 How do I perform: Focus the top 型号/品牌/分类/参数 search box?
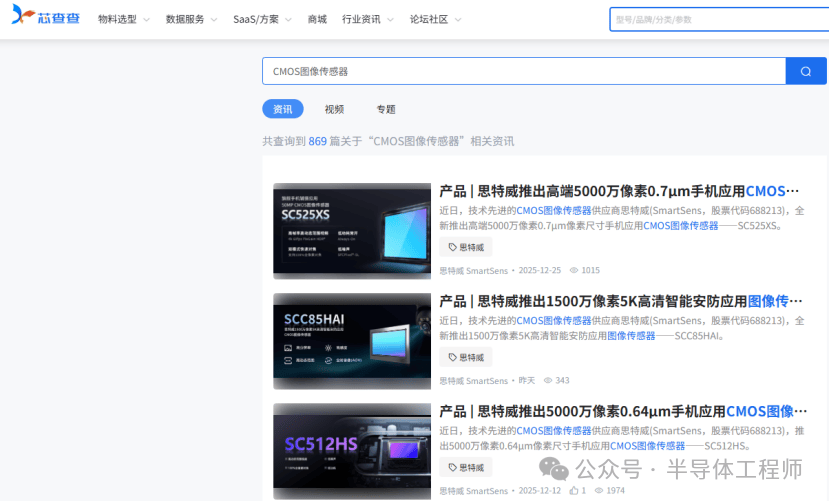(x=719, y=20)
